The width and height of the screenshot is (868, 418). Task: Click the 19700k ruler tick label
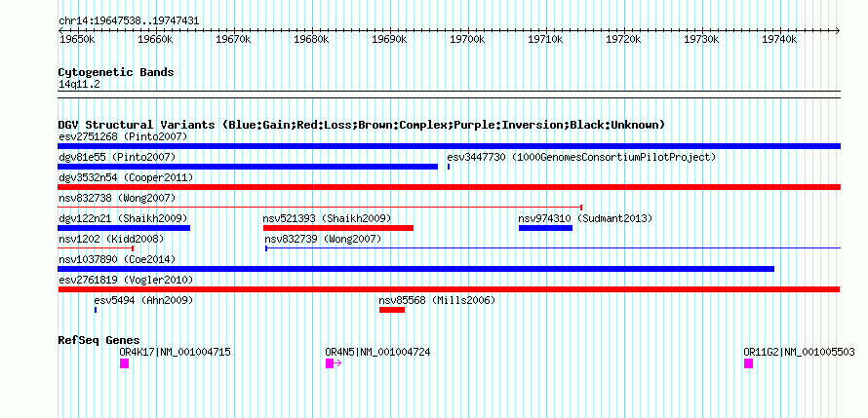click(467, 39)
